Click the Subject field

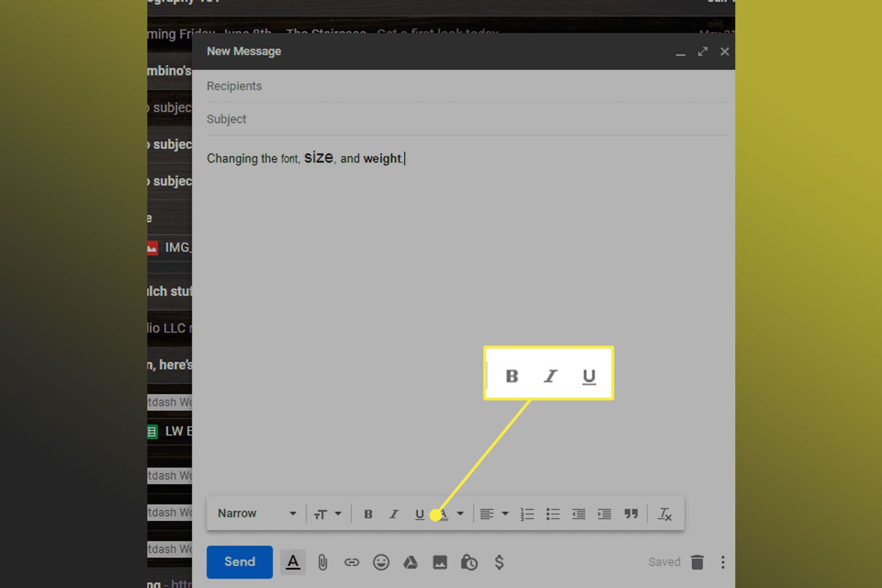pos(467,119)
